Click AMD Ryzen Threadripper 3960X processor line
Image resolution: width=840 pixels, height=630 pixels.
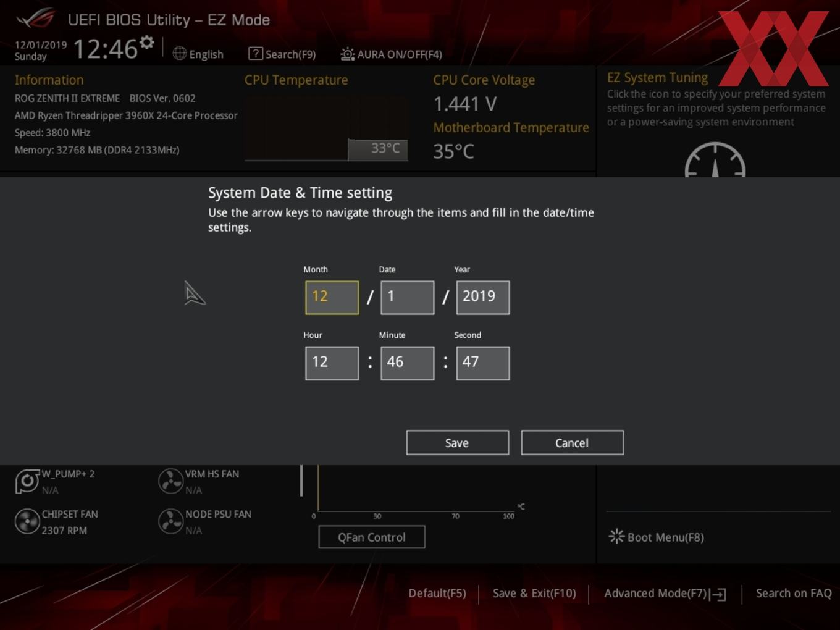point(126,115)
